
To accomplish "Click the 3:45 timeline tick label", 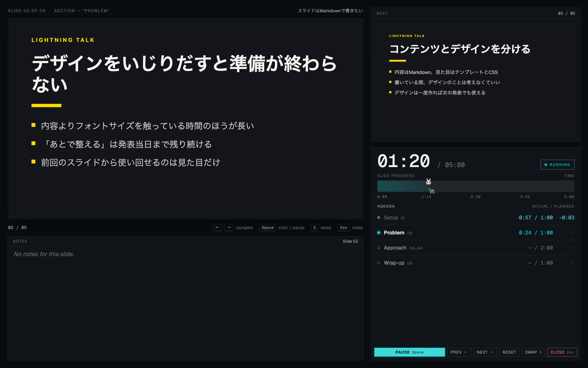I will point(525,197).
